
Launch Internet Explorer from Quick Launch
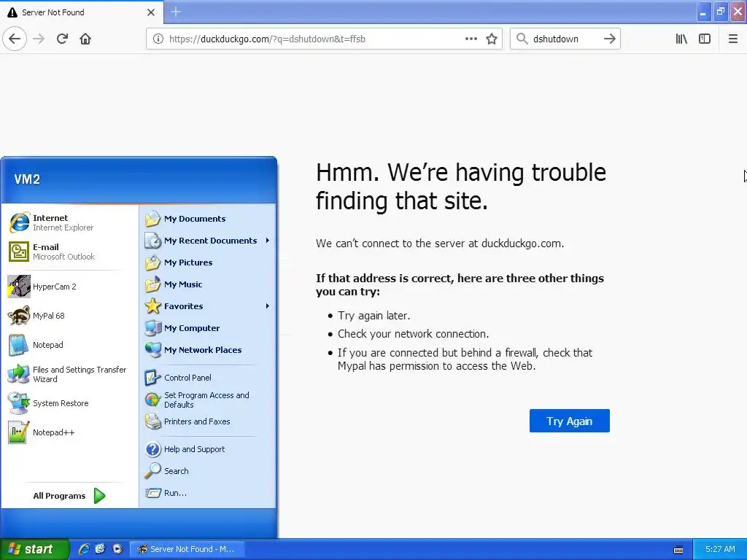(84, 549)
